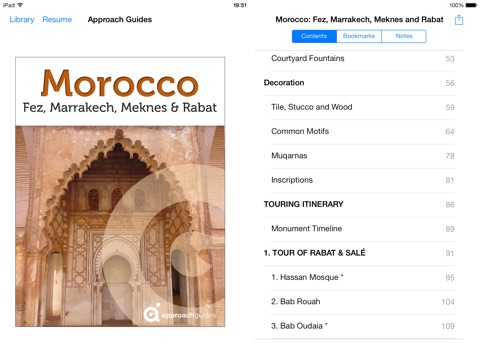Tap the share icon
Image resolution: width=480 pixels, height=360 pixels.
point(459,20)
